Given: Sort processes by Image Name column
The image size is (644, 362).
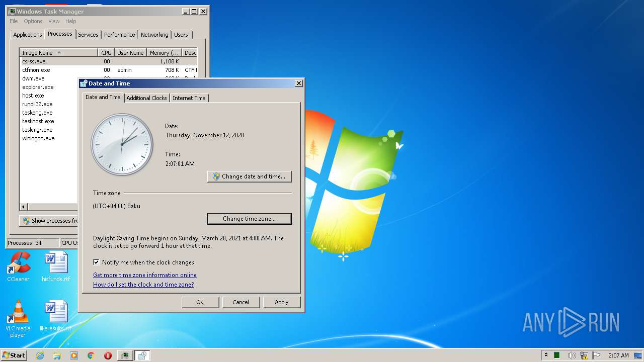Looking at the screenshot, I should [x=59, y=53].
